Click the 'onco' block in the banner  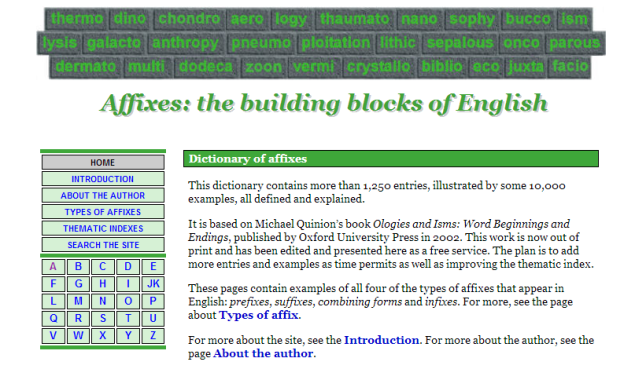pyautogui.click(x=522, y=43)
